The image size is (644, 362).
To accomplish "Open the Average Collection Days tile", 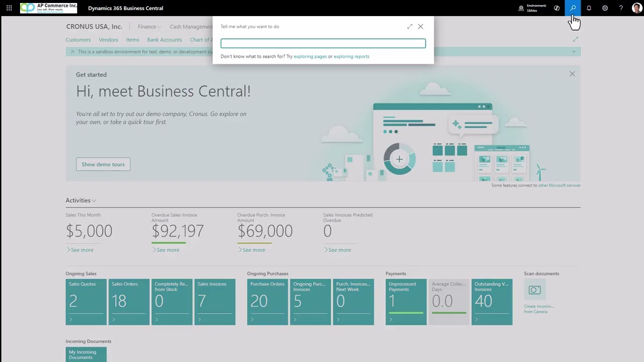I will [x=449, y=302].
